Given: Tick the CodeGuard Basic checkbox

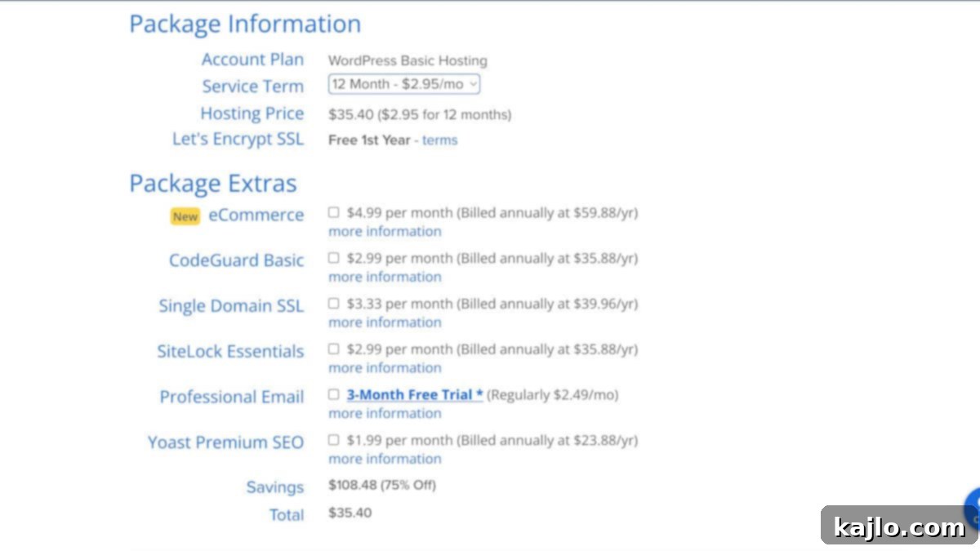Looking at the screenshot, I should click(333, 258).
